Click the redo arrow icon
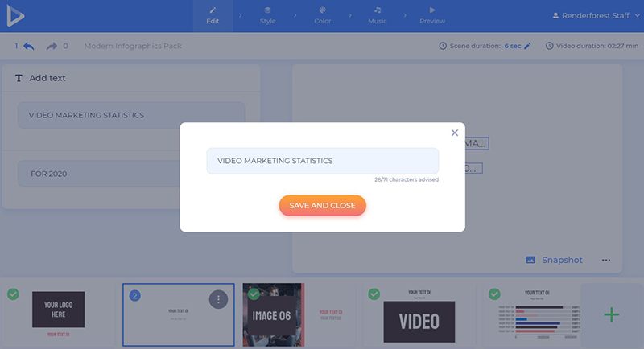The width and height of the screenshot is (644, 349). (52, 47)
